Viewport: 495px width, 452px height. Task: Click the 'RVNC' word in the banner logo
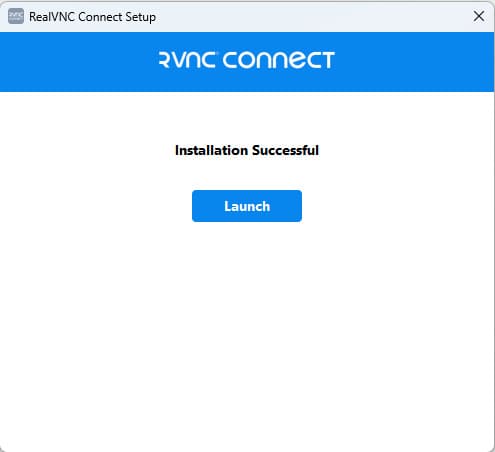[187, 60]
